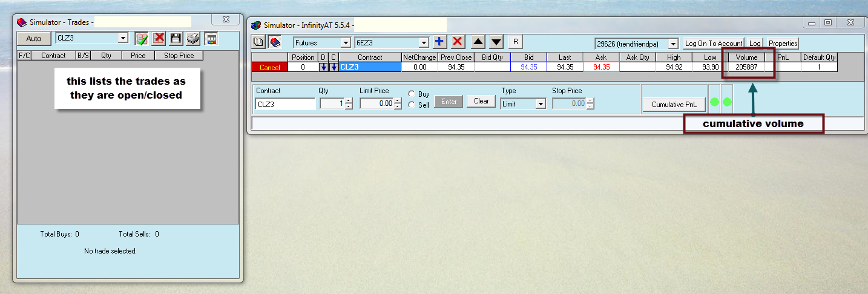Click the Contract text field showing CLZ3
This screenshot has width=868, height=294.
285,104
